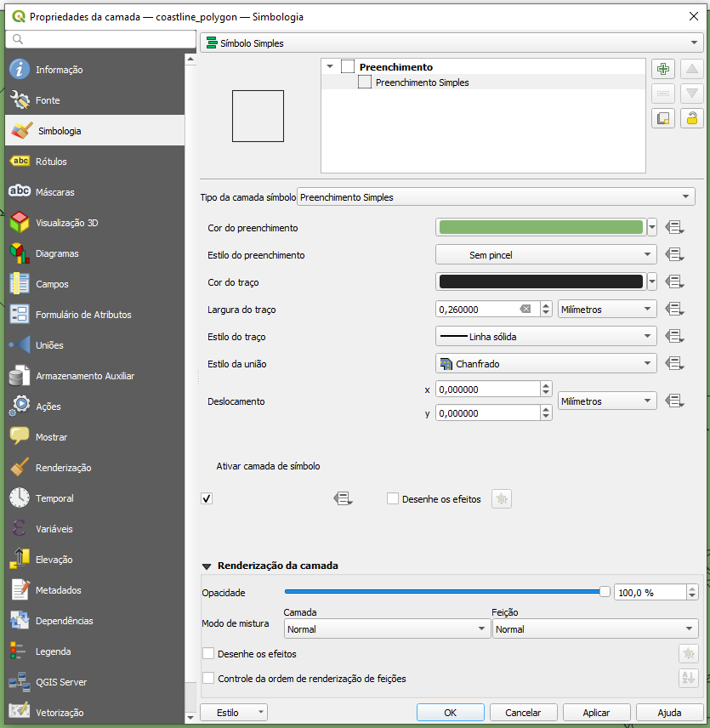This screenshot has width=710, height=728.
Task: Open the Estilo da união Chanfrado dropdown
Action: click(546, 363)
